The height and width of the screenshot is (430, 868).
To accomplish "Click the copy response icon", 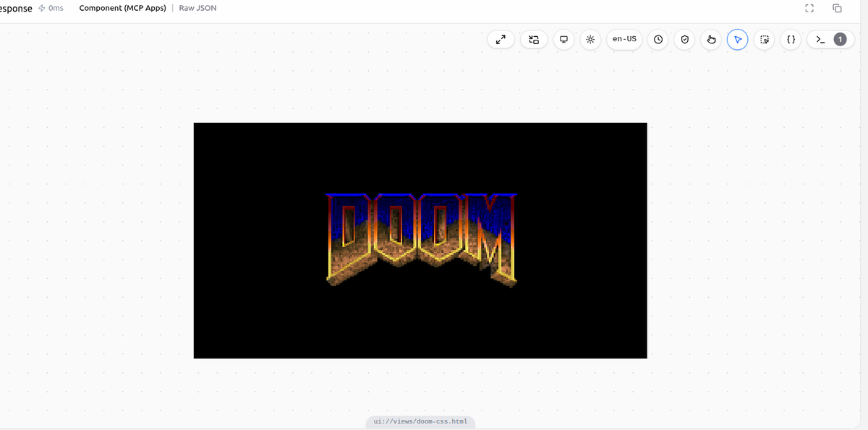I will (837, 9).
